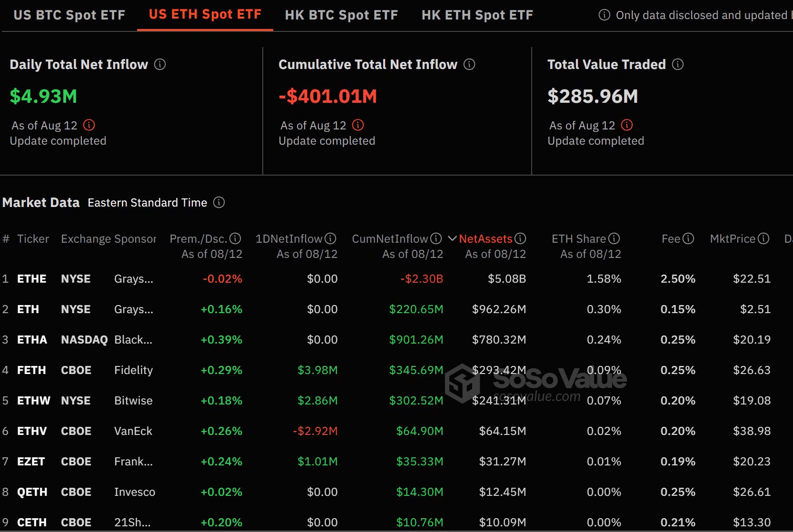The height and width of the screenshot is (532, 793).
Task: Sort by Prem./Dsc. column header
Action: (198, 238)
